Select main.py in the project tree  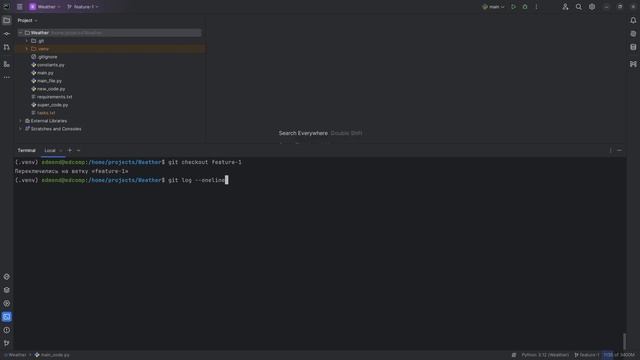[42, 73]
